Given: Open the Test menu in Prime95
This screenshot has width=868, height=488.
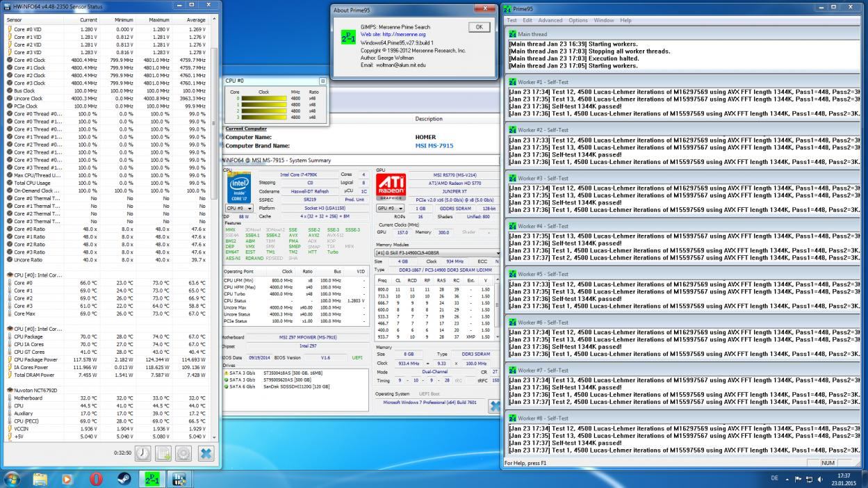Looking at the screenshot, I should 512,20.
